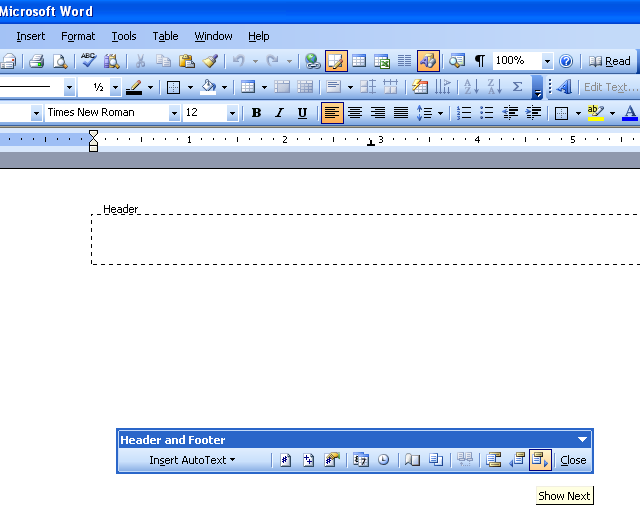This screenshot has height=529, width=640.
Task: Toggle Underline formatting
Action: click(302, 113)
